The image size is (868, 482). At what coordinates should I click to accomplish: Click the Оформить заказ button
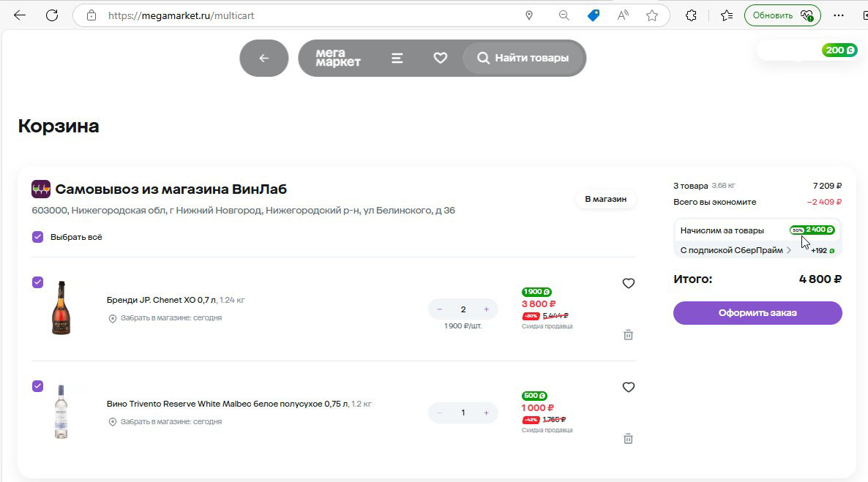[757, 312]
